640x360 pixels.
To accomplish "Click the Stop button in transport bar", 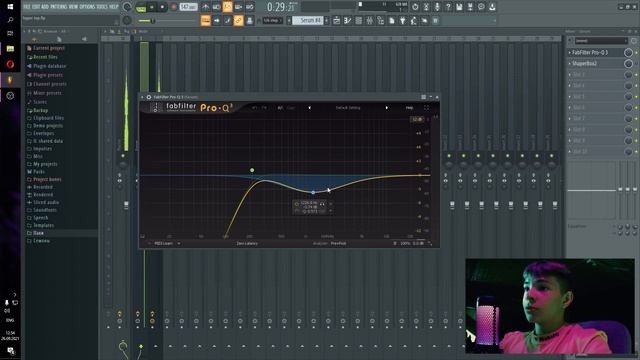I will point(162,7).
